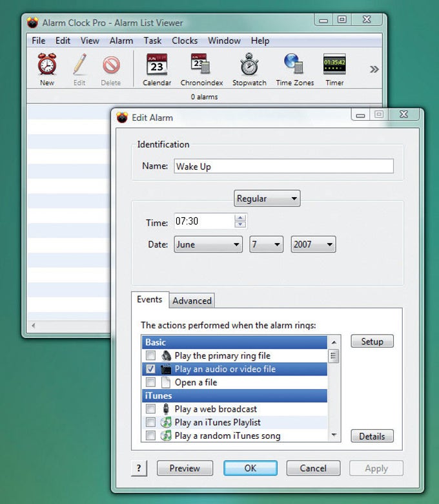Click the actions list scroll down arrow
Screen dimensions: 439x504
point(334,436)
